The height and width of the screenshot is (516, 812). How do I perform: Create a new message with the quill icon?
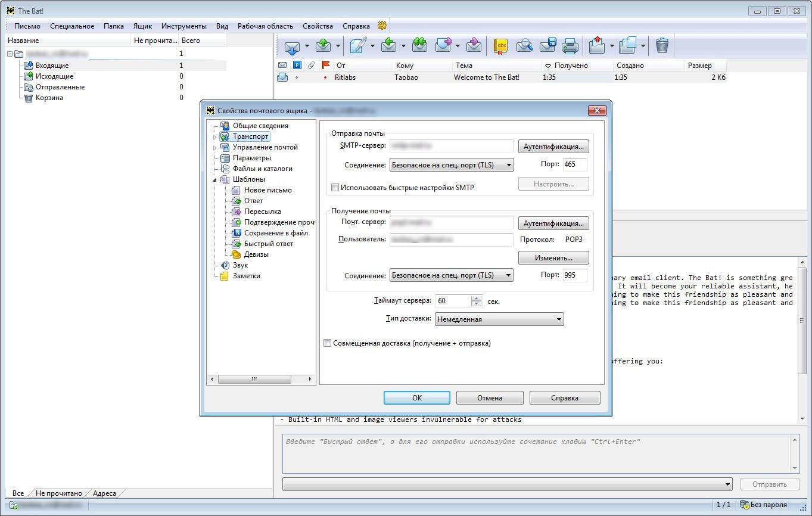[x=357, y=45]
